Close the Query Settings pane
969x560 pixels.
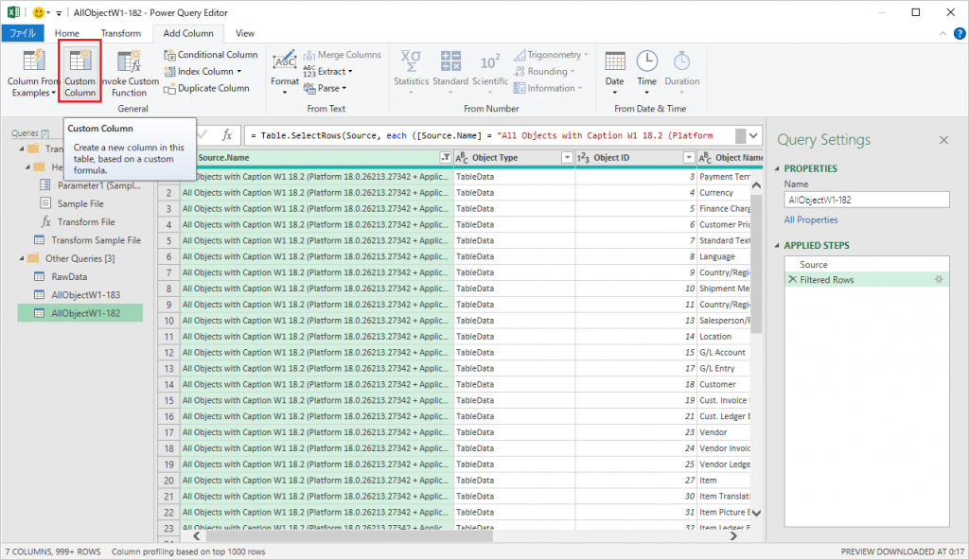943,140
